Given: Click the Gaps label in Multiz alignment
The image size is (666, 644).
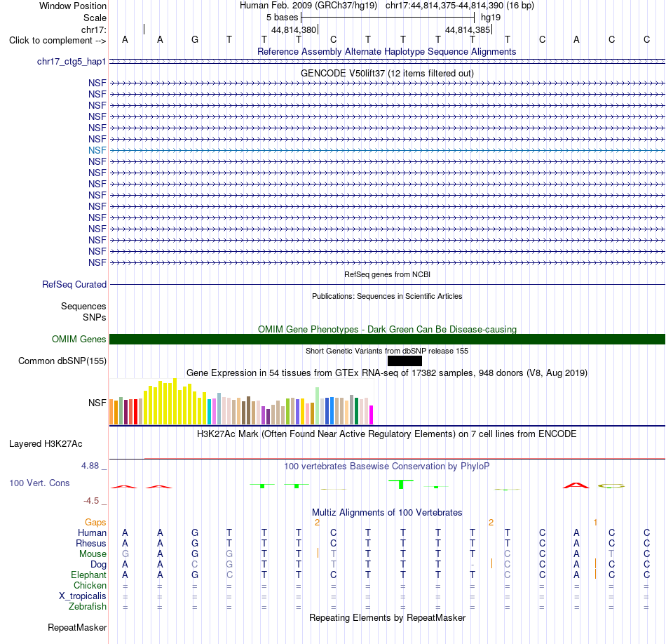Looking at the screenshot, I should (x=95, y=523).
